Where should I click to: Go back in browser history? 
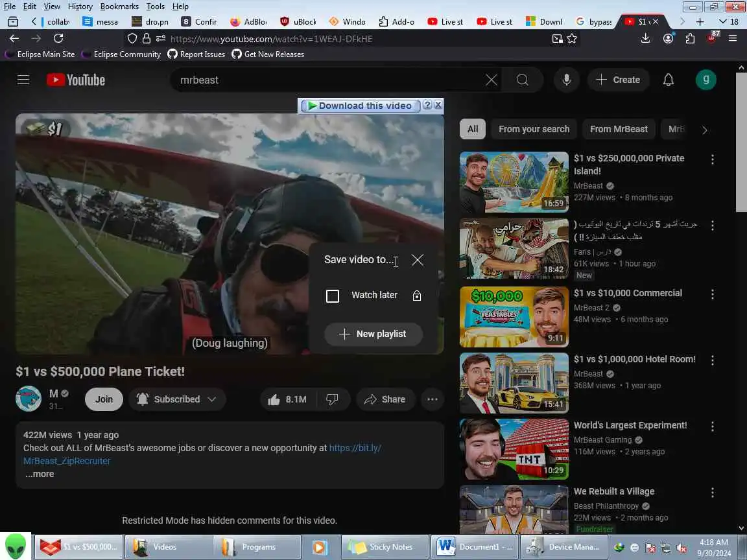point(14,38)
